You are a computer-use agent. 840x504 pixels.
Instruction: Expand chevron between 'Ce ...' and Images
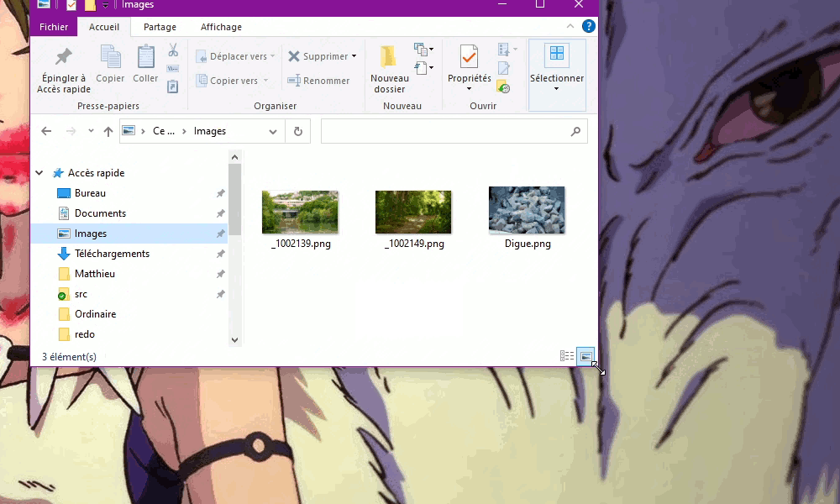[x=184, y=131]
